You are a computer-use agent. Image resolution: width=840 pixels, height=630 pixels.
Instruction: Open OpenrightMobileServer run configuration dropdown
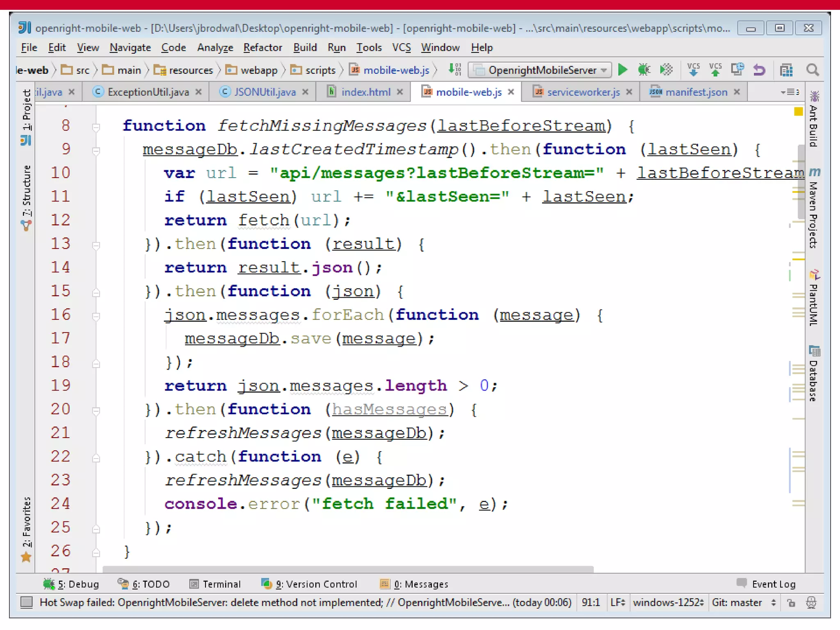[x=541, y=70]
